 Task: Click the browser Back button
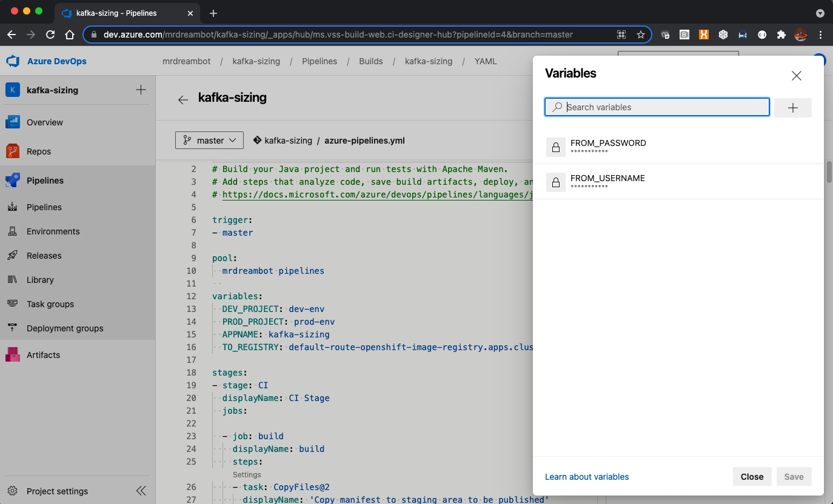click(12, 35)
